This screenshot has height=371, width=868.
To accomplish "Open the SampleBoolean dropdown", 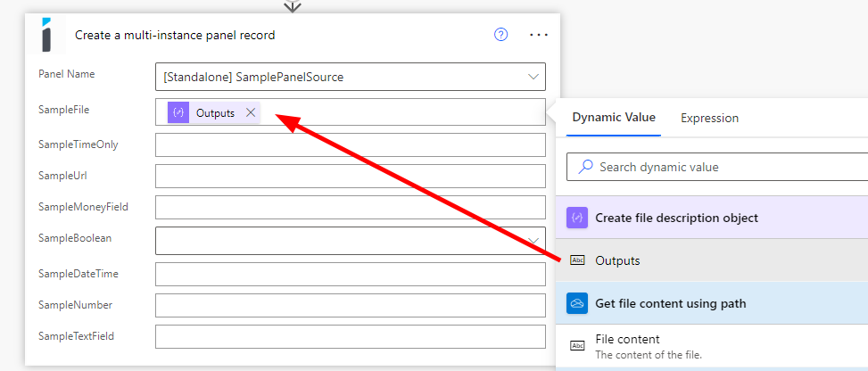I will pyautogui.click(x=533, y=241).
